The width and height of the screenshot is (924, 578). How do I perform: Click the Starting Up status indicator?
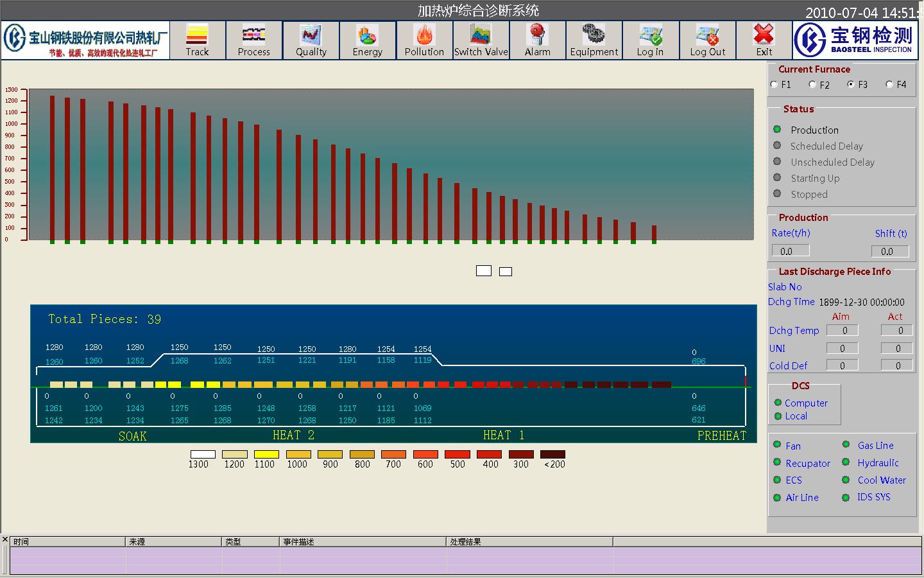pos(777,177)
